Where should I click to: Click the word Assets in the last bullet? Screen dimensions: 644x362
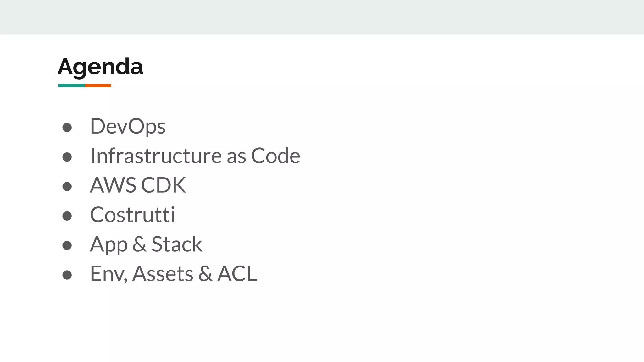(163, 274)
